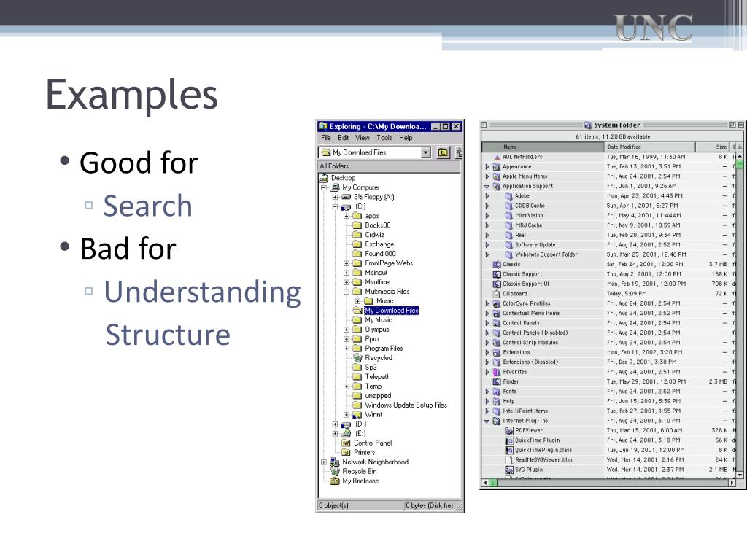Select the Fonts folder icon
The width and height of the screenshot is (747, 560).
(497, 392)
